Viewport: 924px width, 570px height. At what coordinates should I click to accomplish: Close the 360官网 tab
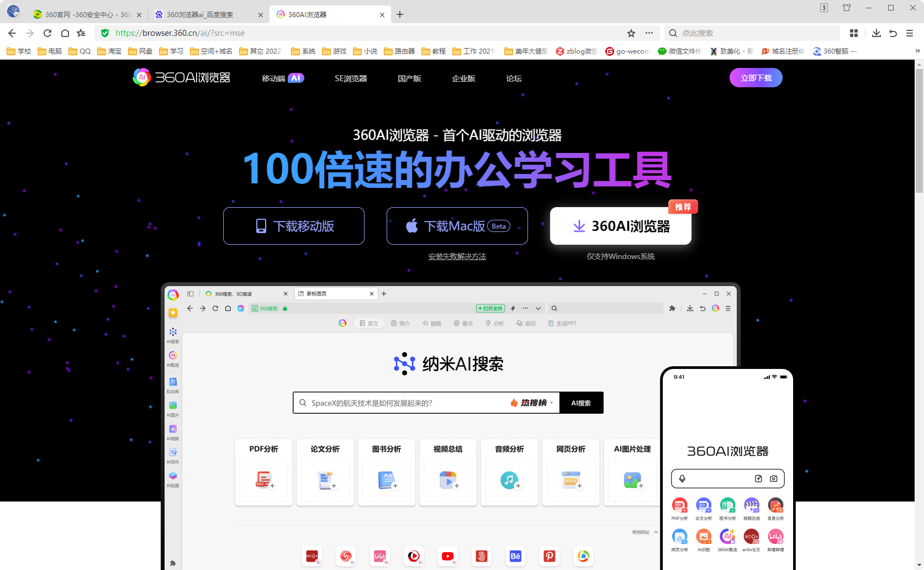[139, 15]
